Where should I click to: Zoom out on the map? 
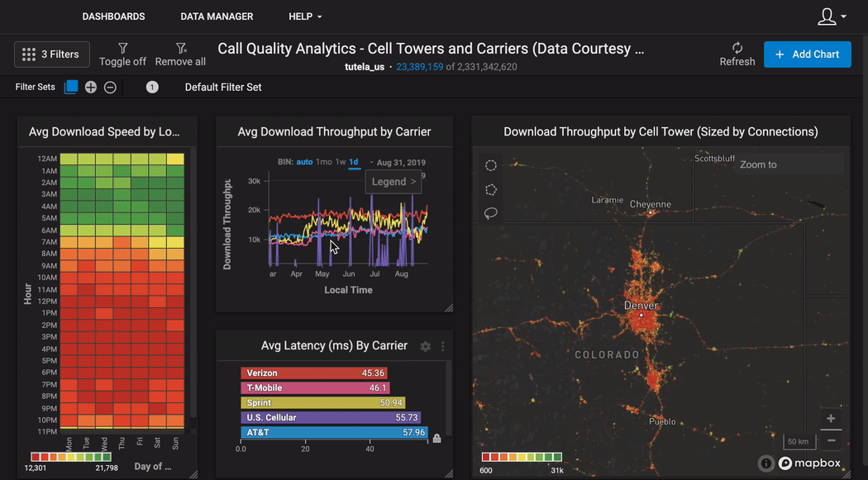click(x=831, y=440)
